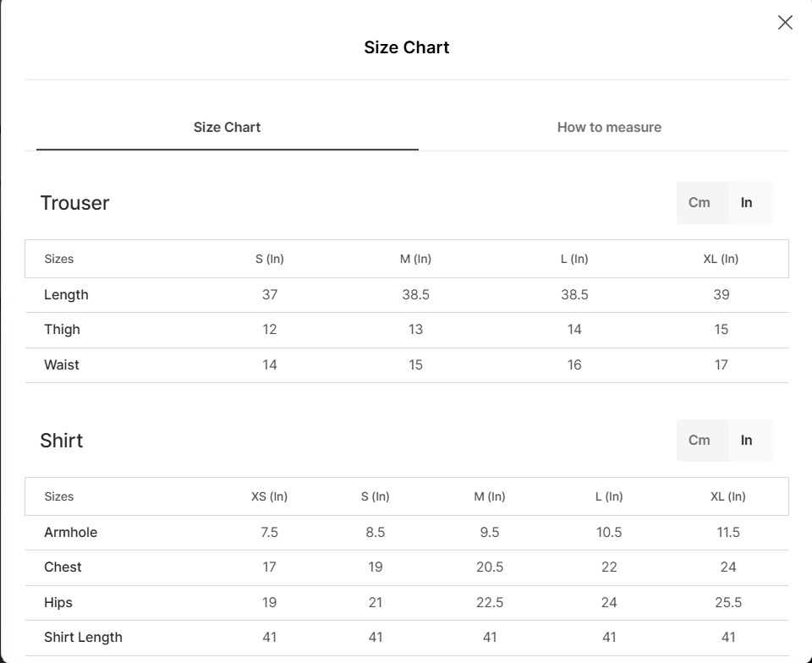Viewport: 812px width, 663px height.
Task: Click the Trouser Waist row label
Action: (x=62, y=364)
